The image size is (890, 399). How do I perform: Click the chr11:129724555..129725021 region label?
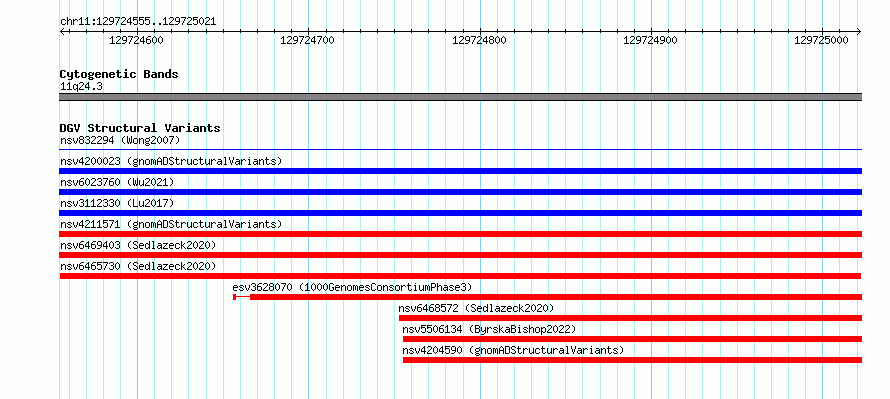138,22
